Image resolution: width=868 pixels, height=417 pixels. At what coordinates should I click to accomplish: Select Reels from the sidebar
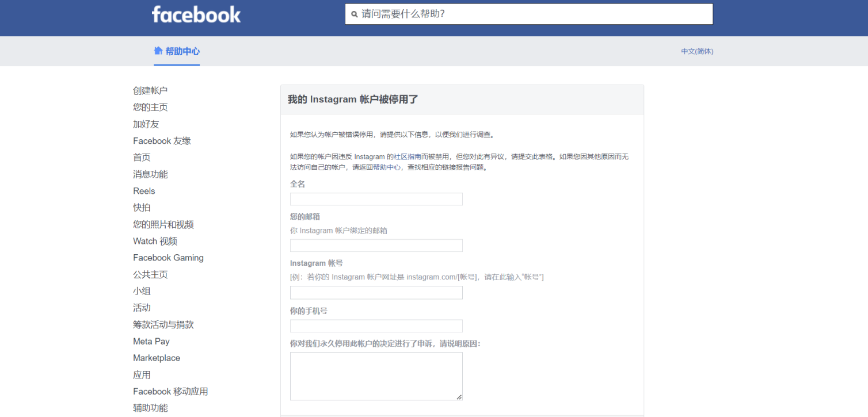(x=143, y=190)
